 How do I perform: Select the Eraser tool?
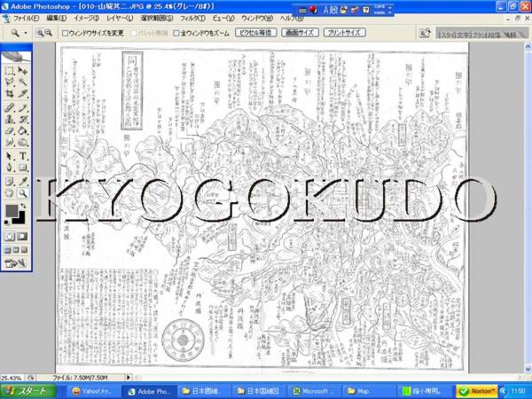point(10,130)
